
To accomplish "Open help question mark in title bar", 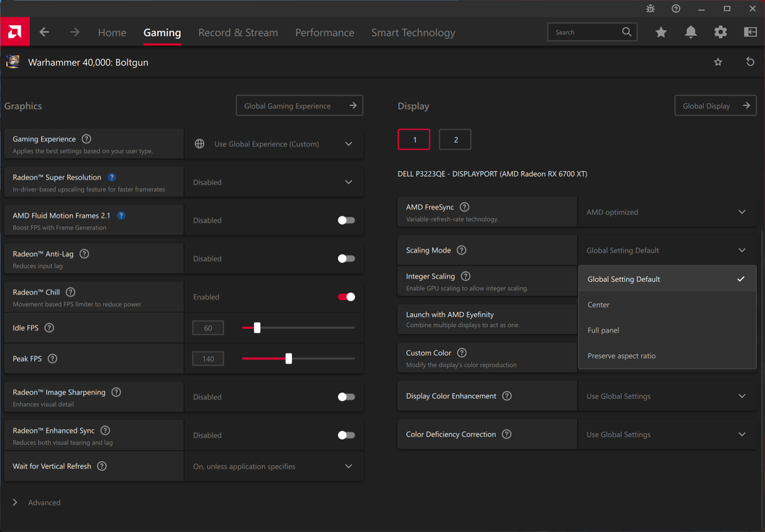I will click(676, 9).
